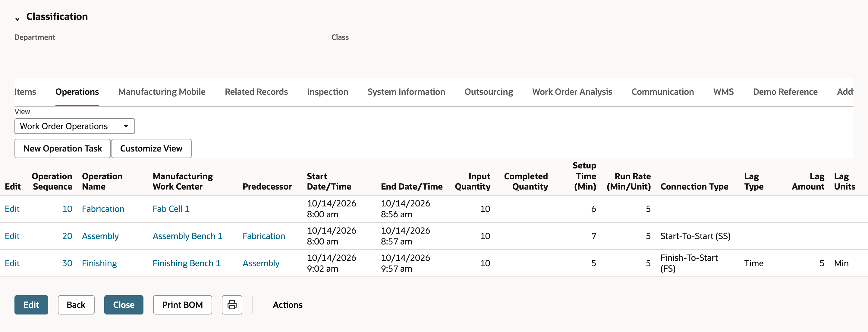This screenshot has width=868, height=332.
Task: Open the Inspection tab
Action: coord(328,92)
